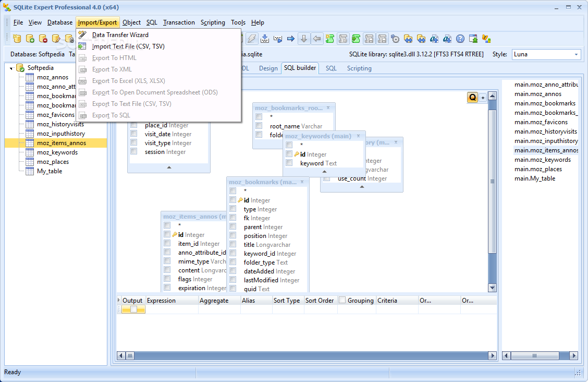Click the attach database icon with paperclip
The width and height of the screenshot is (588, 382).
click(69, 39)
